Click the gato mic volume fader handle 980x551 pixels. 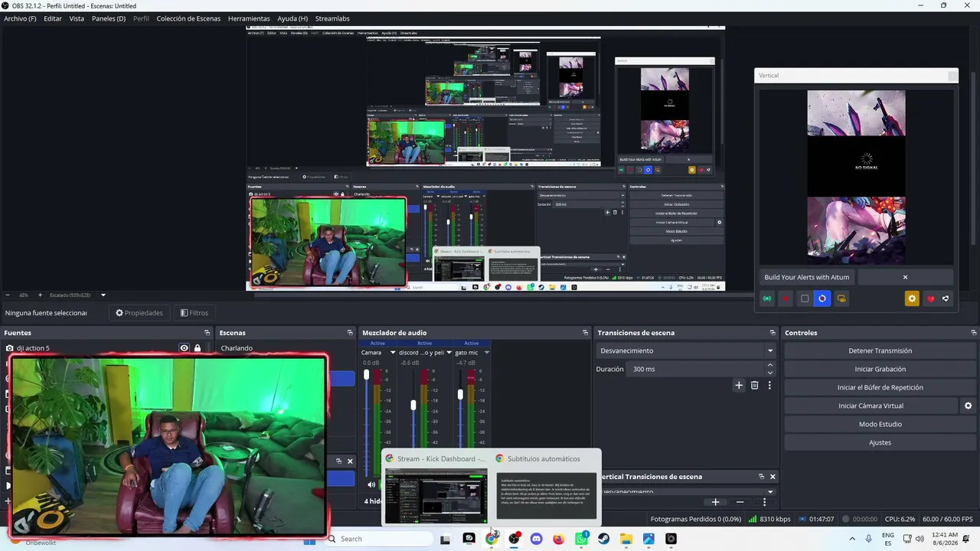tap(460, 394)
